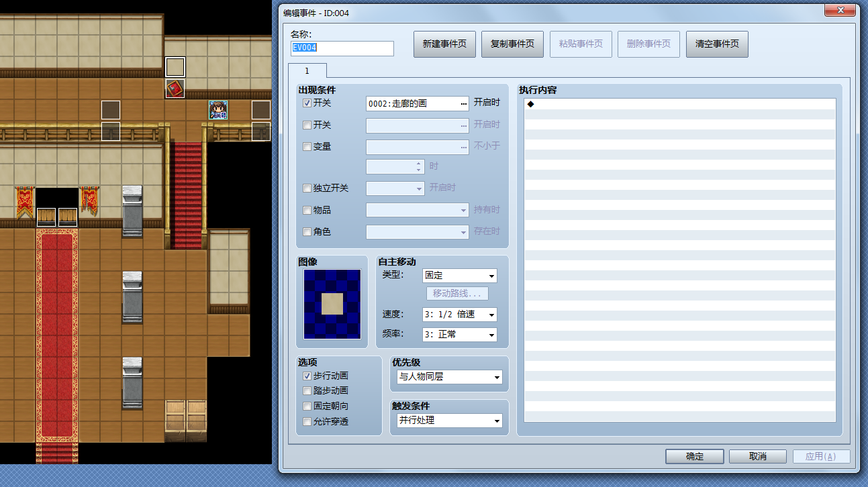The height and width of the screenshot is (487, 868).
Task: Click 新建事件页 button
Action: 444,44
